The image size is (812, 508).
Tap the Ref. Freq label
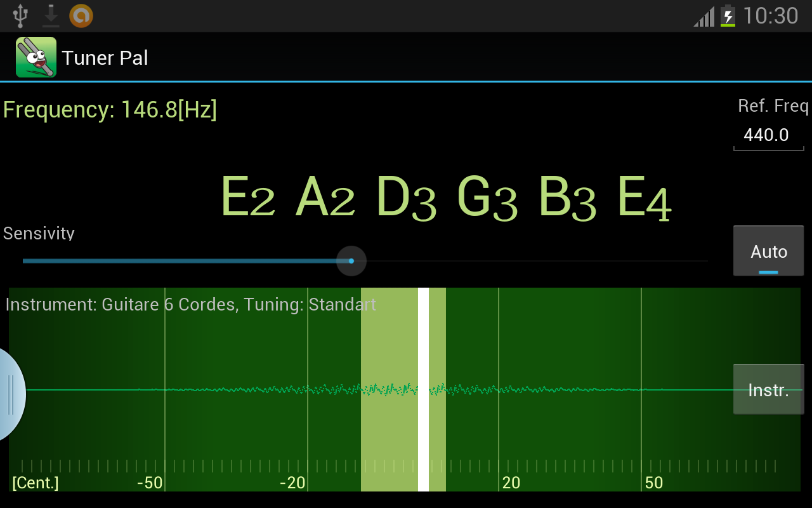pos(773,106)
